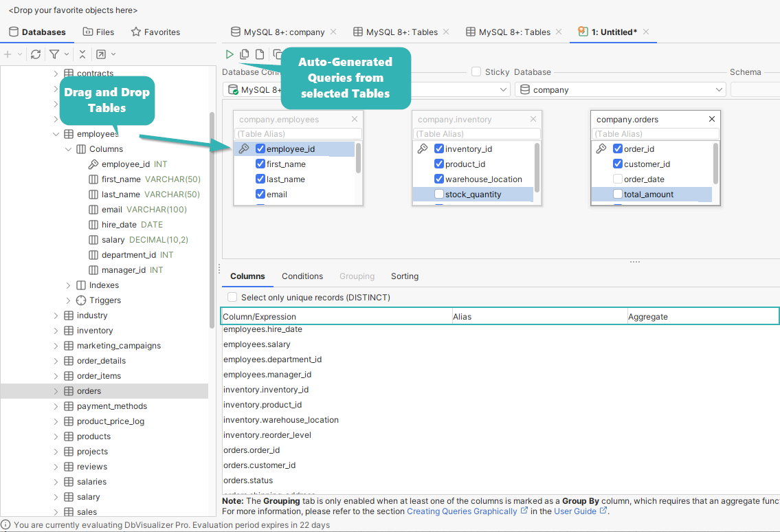The width and height of the screenshot is (780, 532).
Task: Uncheck first_name in employees table
Action: click(x=260, y=164)
